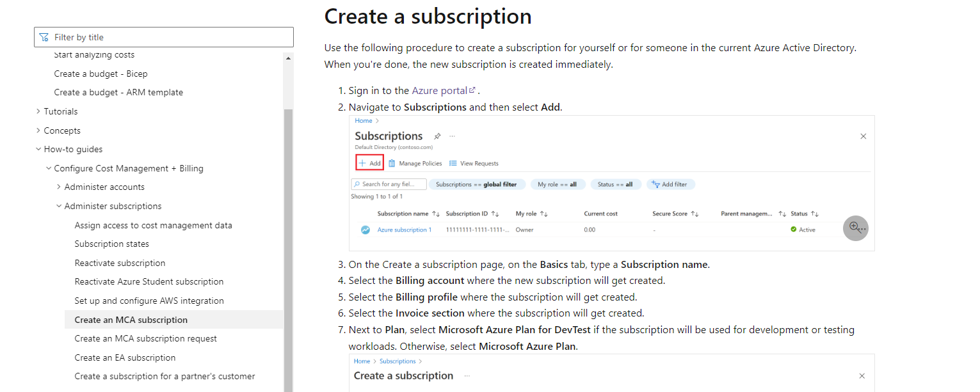Expand the Concepts section
The image size is (980, 392).
(x=39, y=130)
